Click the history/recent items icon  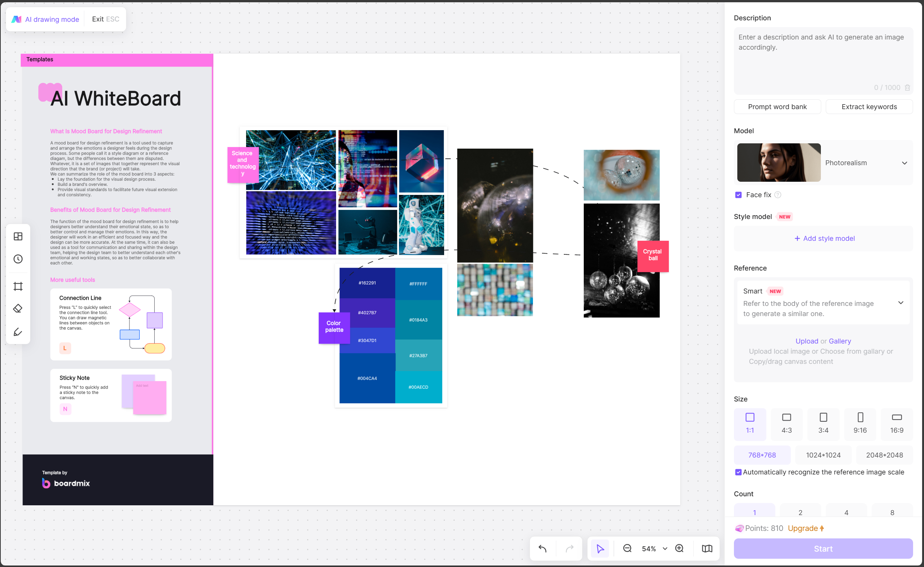pos(18,258)
